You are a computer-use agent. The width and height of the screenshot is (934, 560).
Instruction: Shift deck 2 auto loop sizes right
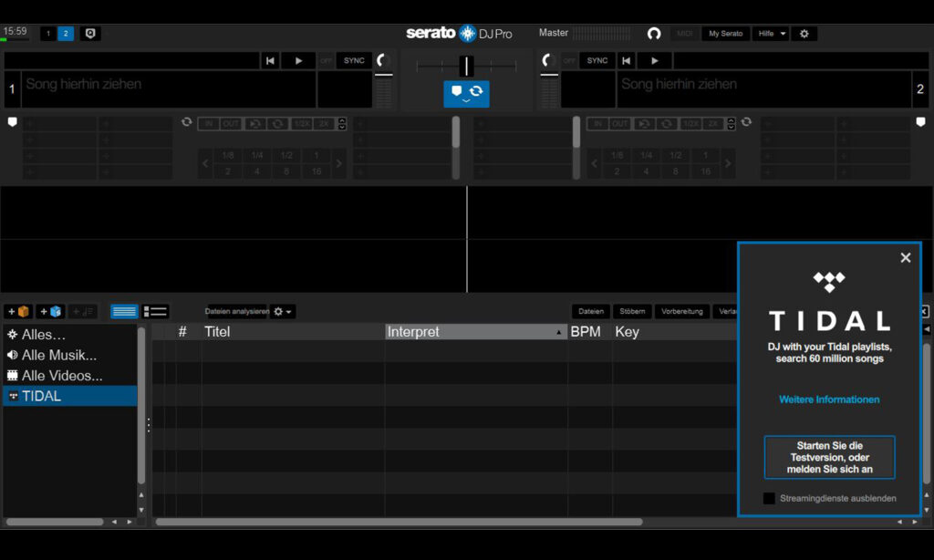point(728,163)
